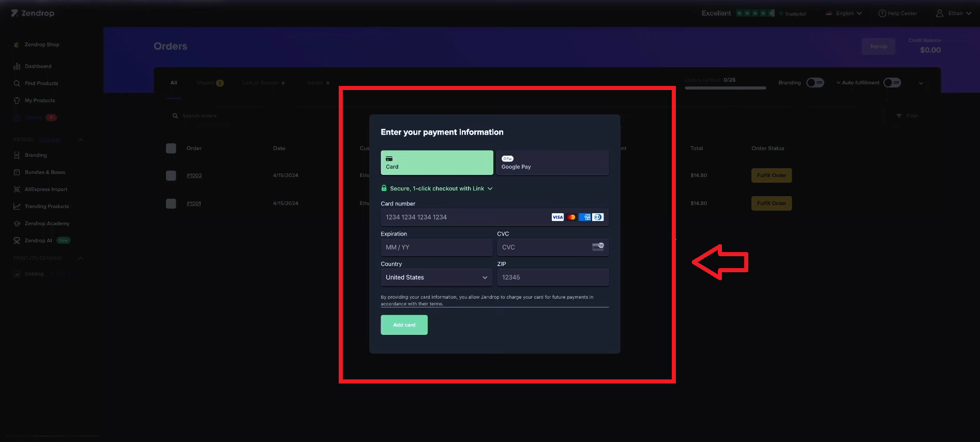
Task: Click the Mastercard brand icon
Action: coord(571,217)
